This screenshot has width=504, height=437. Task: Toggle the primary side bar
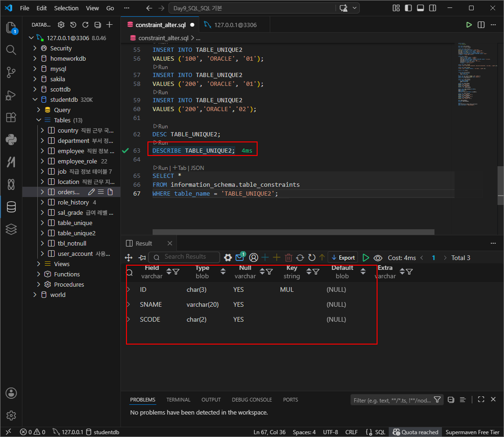pos(408,8)
